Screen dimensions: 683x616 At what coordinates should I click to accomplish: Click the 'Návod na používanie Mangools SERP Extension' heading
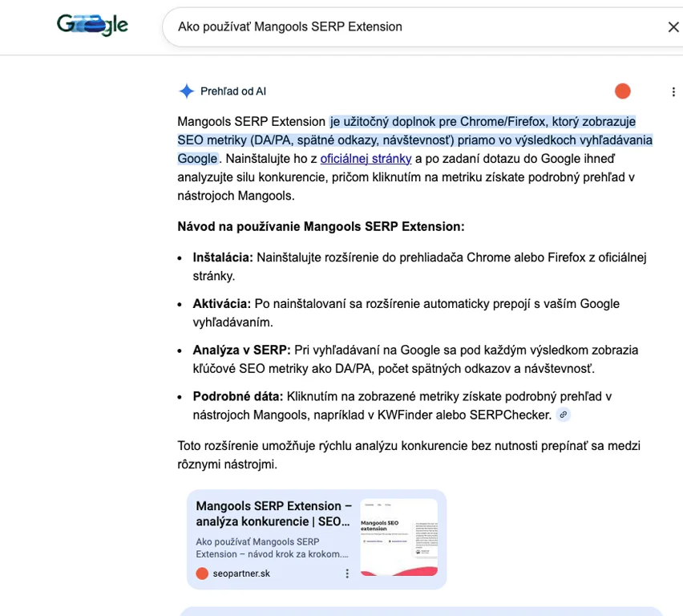321,227
